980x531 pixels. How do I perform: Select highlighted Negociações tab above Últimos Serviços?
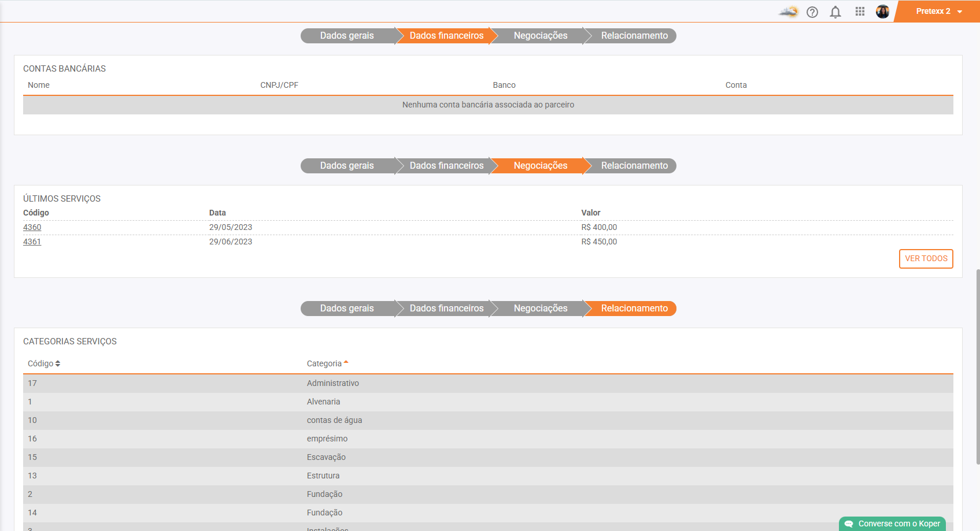pos(541,166)
